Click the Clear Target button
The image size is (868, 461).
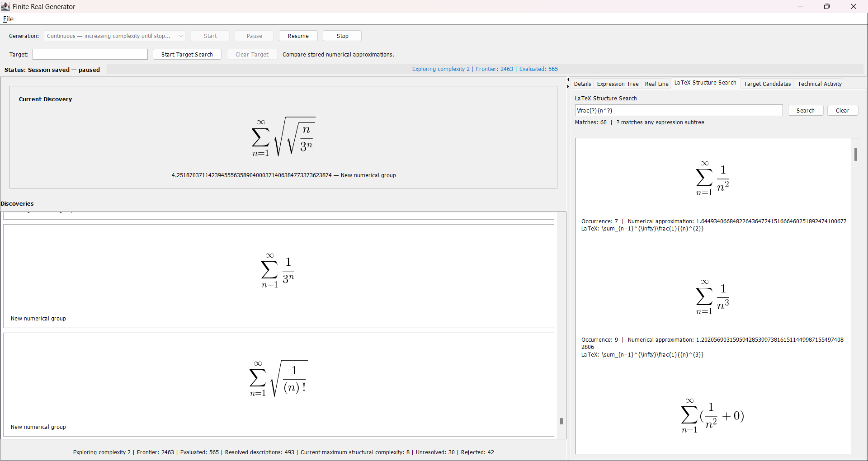click(252, 54)
